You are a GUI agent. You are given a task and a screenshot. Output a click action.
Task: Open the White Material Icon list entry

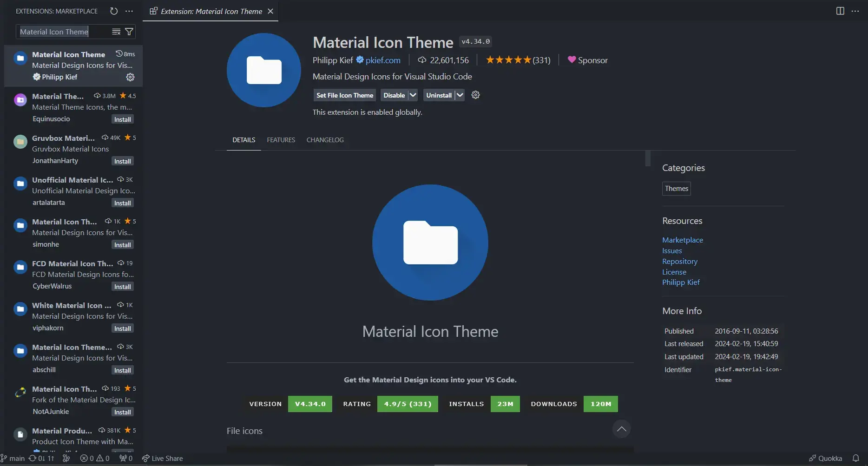pos(73,316)
